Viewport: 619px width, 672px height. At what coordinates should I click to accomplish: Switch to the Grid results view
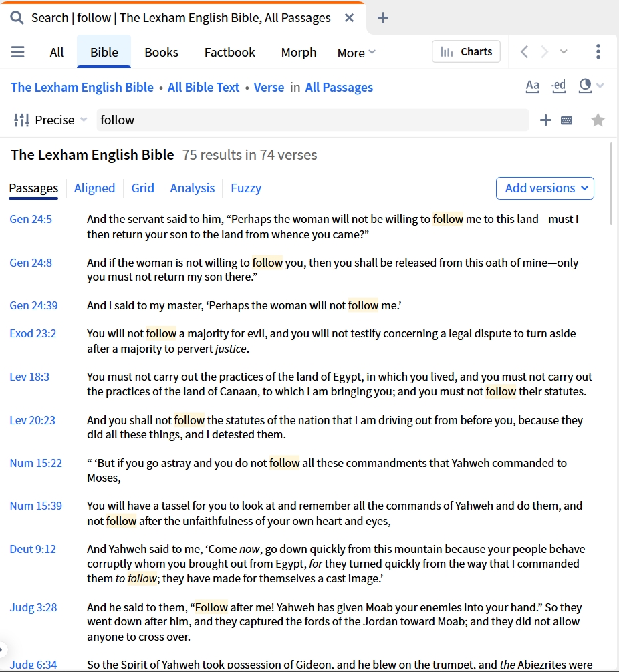[142, 188]
